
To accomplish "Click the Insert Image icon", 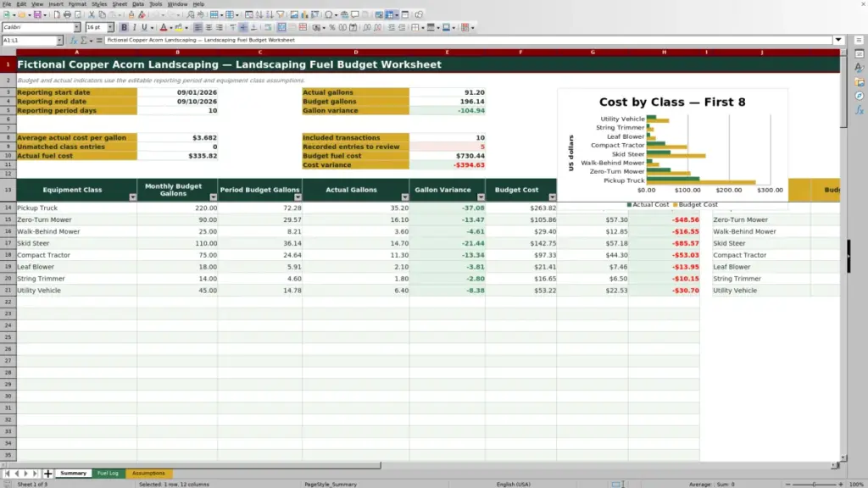I will (294, 15).
